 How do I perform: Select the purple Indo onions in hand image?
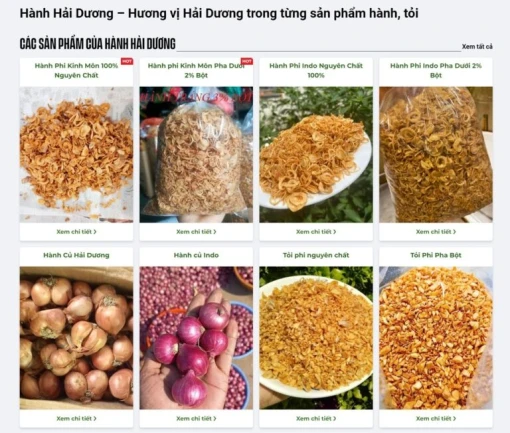click(196, 338)
